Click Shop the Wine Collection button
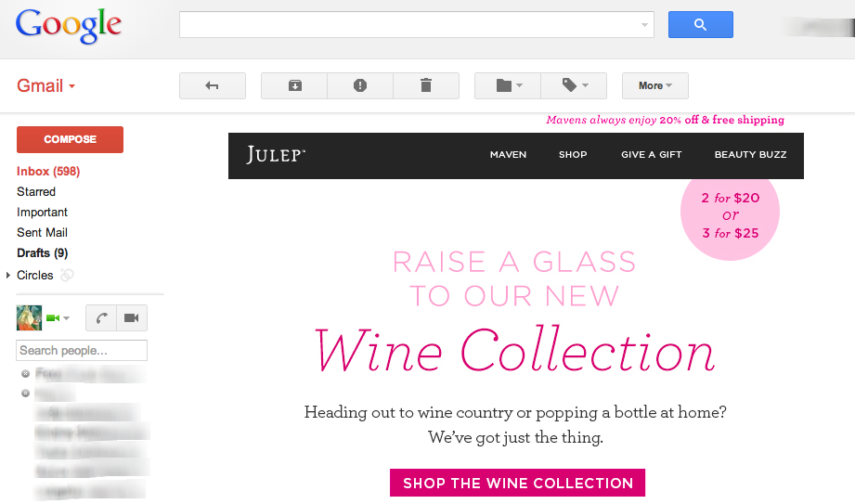This screenshot has width=855, height=504. pyautogui.click(x=517, y=483)
